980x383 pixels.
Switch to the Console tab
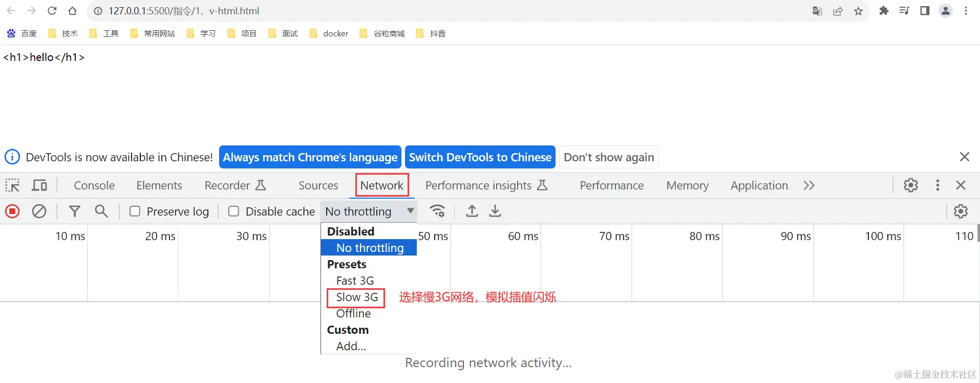94,185
